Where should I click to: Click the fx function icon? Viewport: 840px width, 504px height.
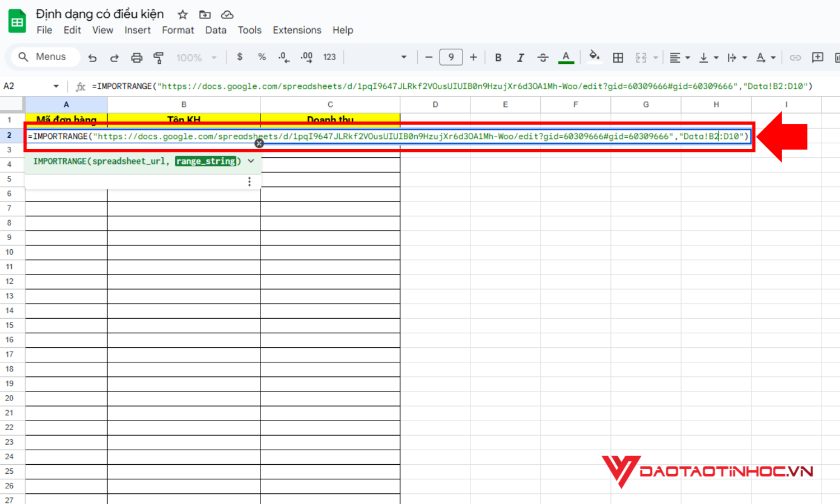coord(81,86)
